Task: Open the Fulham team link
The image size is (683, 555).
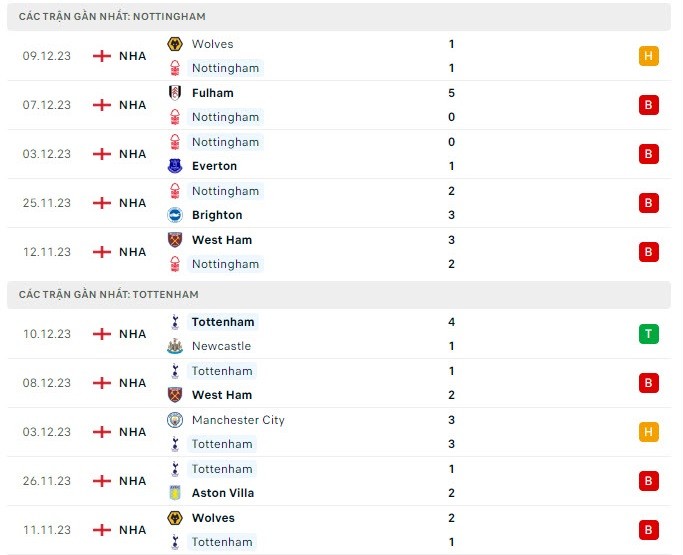Action: coord(212,93)
